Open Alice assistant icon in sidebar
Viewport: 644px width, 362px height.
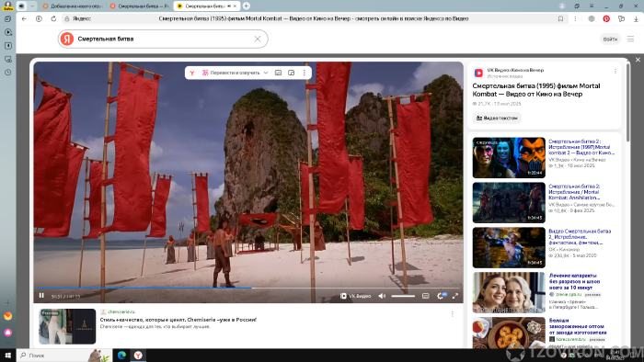(x=7, y=332)
